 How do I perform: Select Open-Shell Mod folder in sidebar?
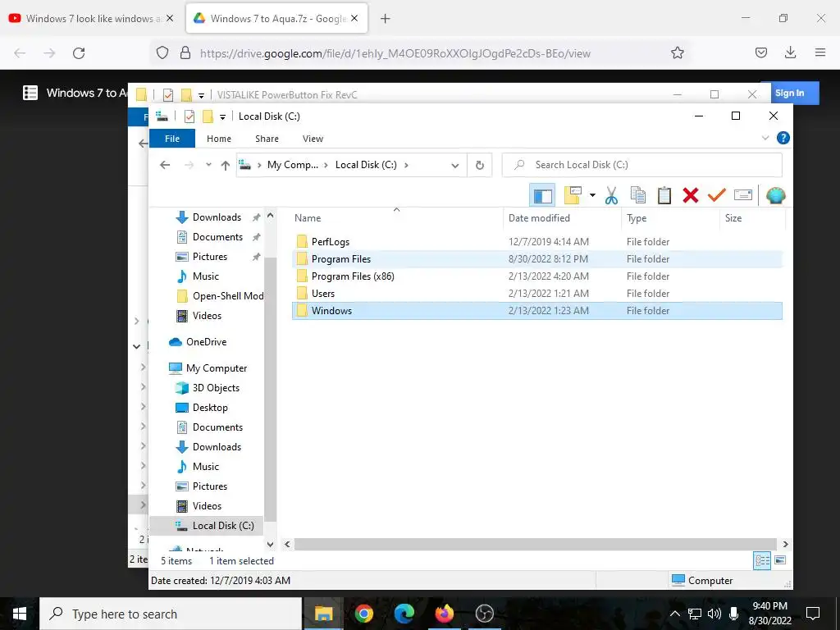click(220, 296)
